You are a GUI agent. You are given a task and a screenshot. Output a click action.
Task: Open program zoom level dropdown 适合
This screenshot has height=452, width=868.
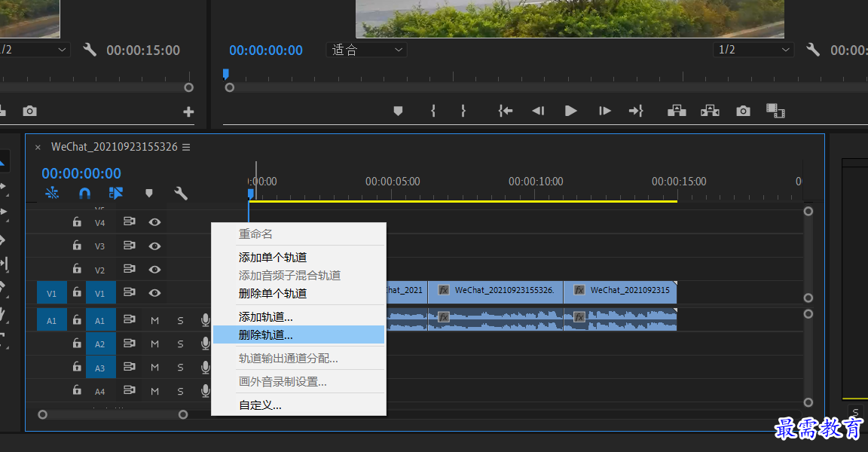[366, 50]
